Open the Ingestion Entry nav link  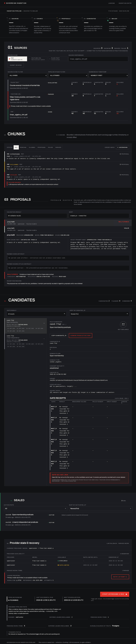(x=125, y=3)
